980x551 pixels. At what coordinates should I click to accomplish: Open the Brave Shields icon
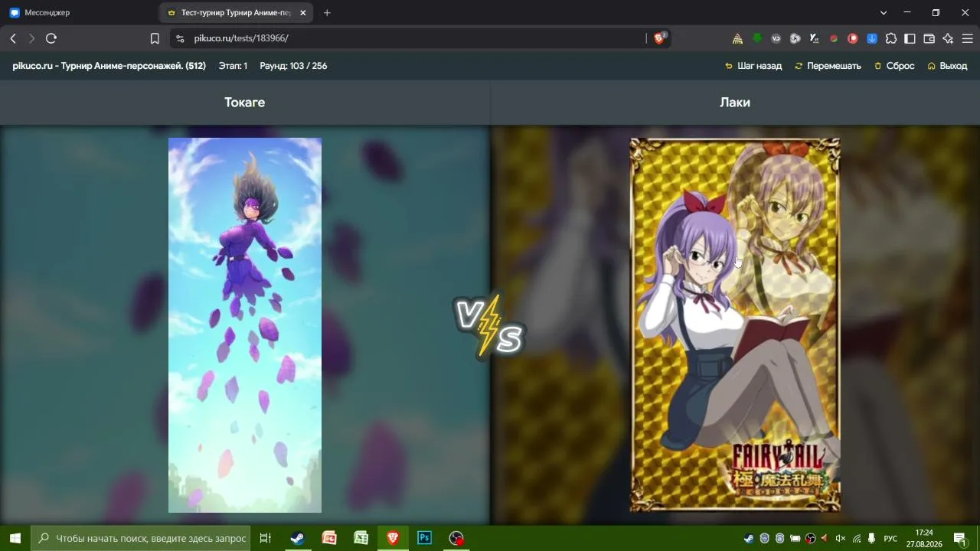point(659,38)
